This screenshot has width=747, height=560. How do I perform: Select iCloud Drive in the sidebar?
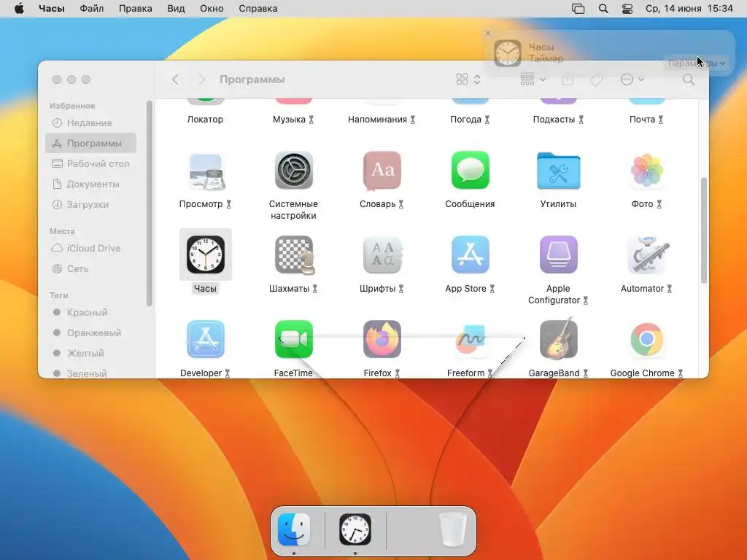click(91, 248)
